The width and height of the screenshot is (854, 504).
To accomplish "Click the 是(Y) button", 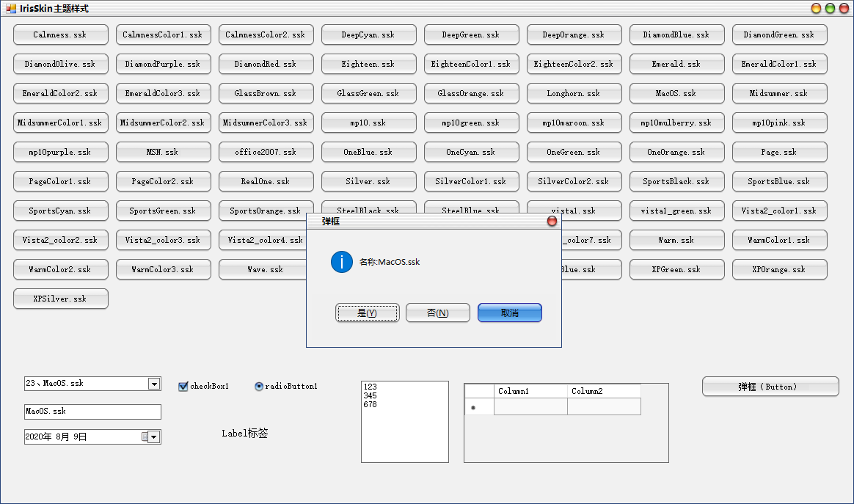I will [367, 313].
